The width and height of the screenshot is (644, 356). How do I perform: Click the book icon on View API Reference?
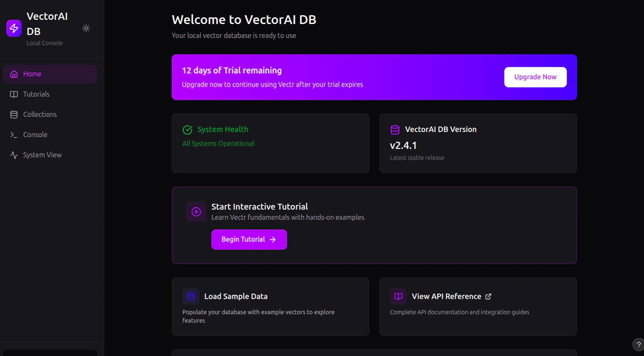tap(398, 296)
